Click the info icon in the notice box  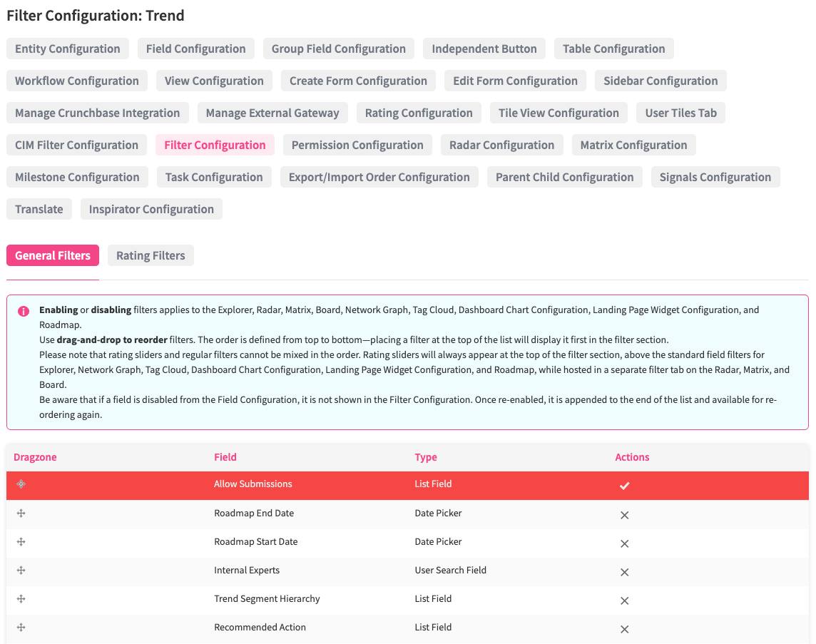[24, 311]
